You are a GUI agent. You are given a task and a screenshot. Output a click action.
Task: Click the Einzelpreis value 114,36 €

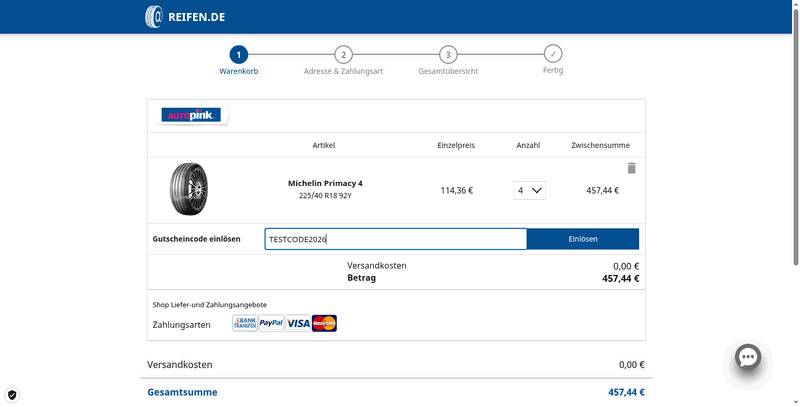tap(457, 190)
